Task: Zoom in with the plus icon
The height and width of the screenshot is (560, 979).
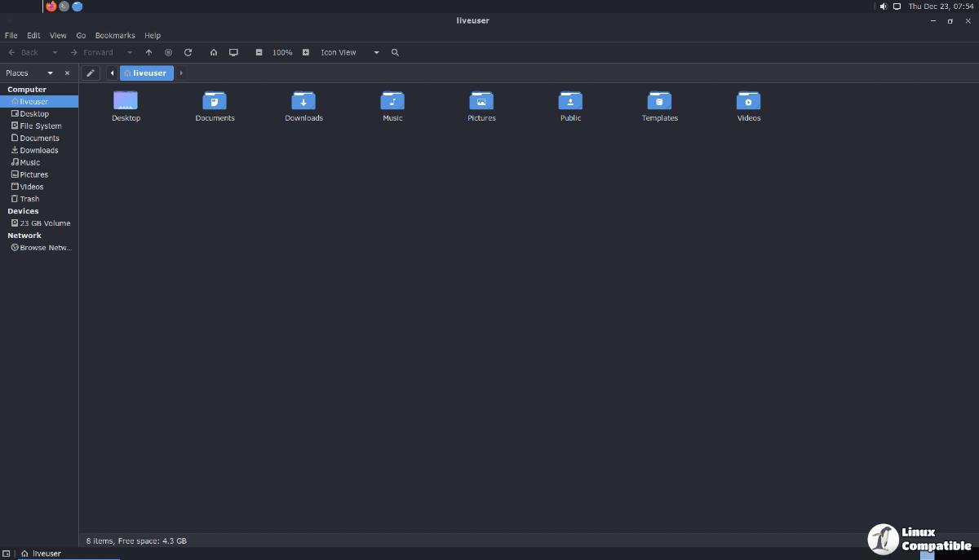Action: [306, 52]
